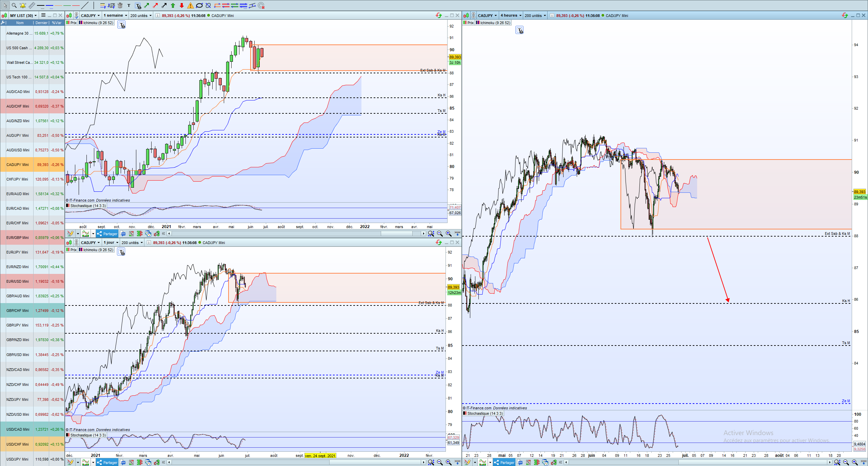Select the green up arrow drawing tool
Image resolution: width=868 pixels, height=466 pixels.
(x=173, y=5)
